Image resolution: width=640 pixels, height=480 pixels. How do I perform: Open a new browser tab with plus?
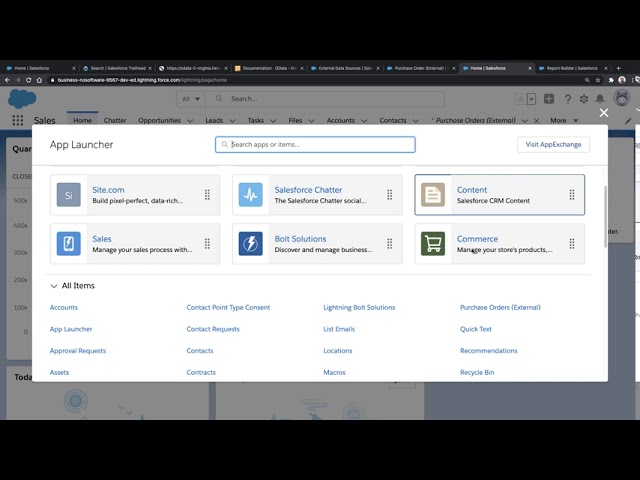pos(618,68)
